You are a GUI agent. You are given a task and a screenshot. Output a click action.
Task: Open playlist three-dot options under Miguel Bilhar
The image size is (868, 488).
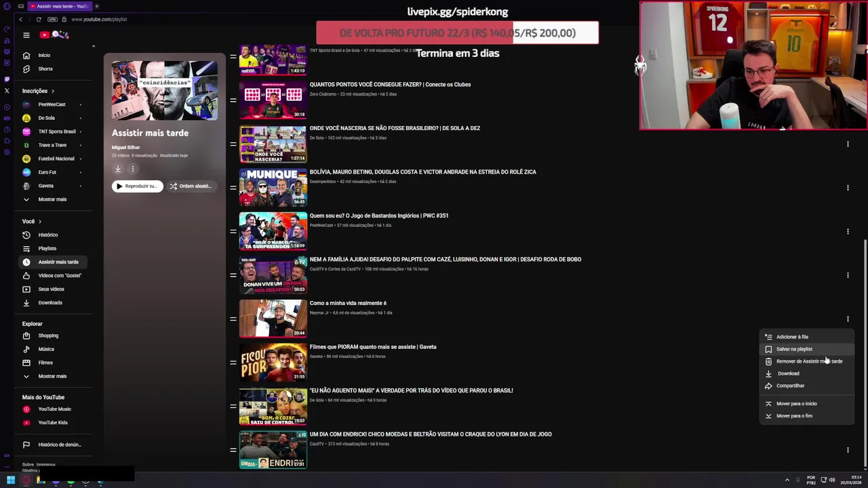point(133,169)
